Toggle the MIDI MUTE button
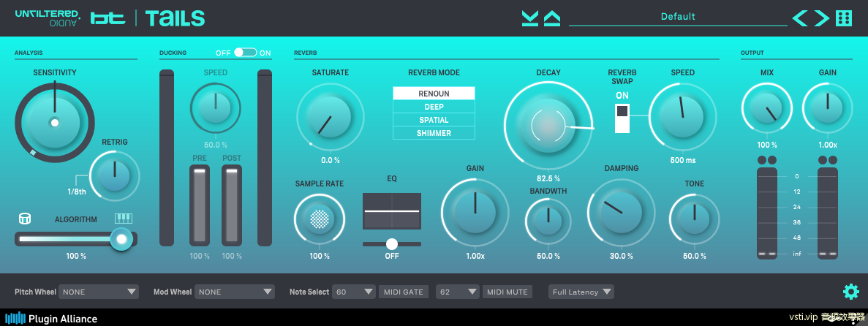Image resolution: width=868 pixels, height=326 pixels. [507, 292]
